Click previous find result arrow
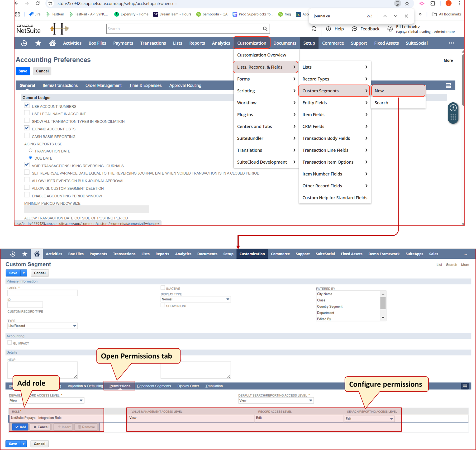This screenshot has height=450, width=476. click(385, 16)
